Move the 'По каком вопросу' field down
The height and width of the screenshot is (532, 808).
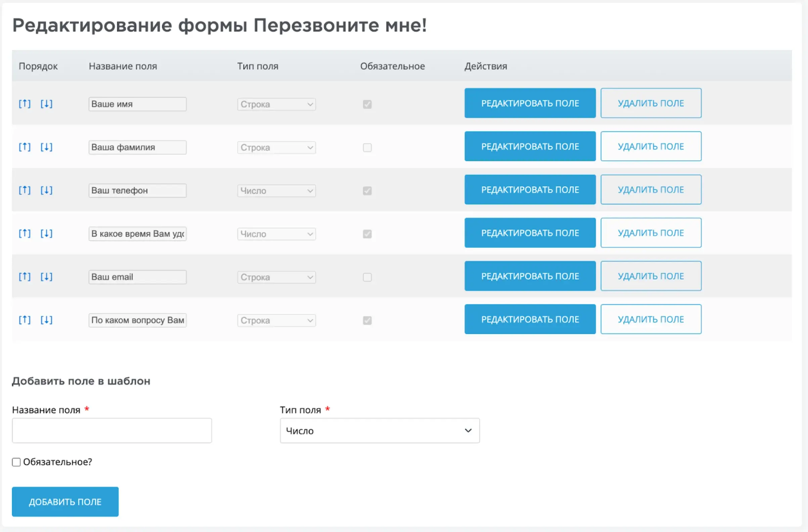(46, 320)
